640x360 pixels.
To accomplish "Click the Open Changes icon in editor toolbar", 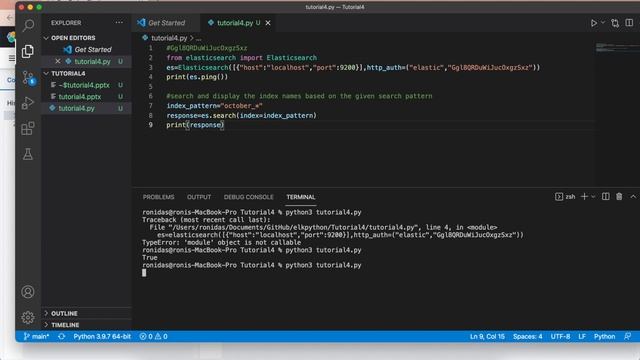I will click(x=615, y=23).
